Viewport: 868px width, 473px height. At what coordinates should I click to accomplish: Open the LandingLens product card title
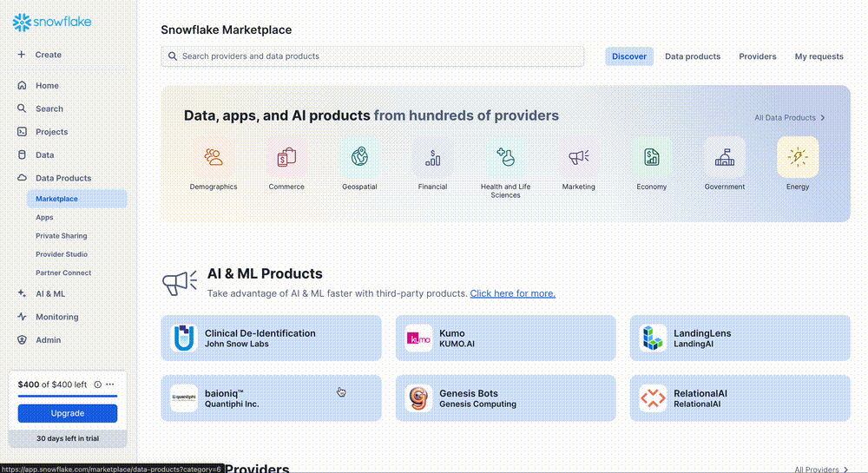(x=702, y=333)
